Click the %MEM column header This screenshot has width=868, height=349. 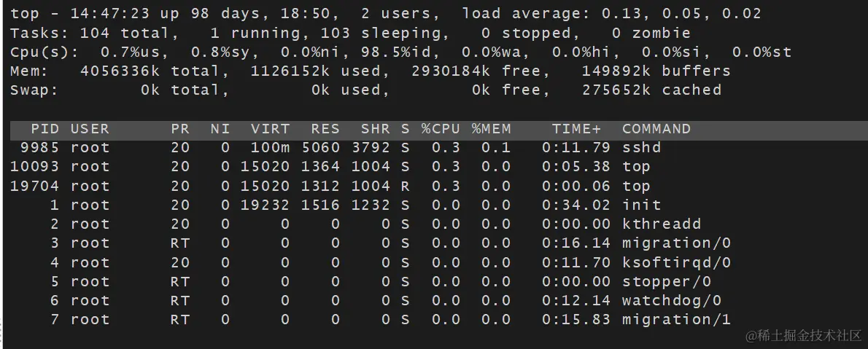(491, 130)
